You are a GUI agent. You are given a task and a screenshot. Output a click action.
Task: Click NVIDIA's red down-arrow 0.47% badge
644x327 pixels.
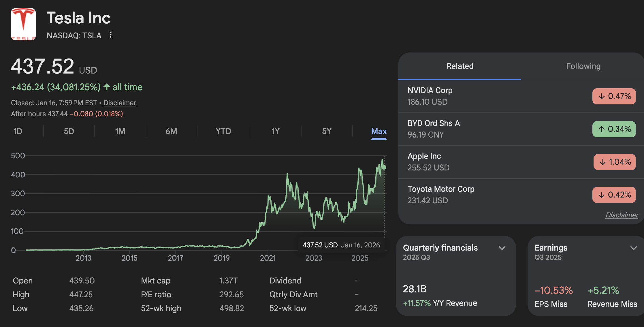tap(614, 96)
